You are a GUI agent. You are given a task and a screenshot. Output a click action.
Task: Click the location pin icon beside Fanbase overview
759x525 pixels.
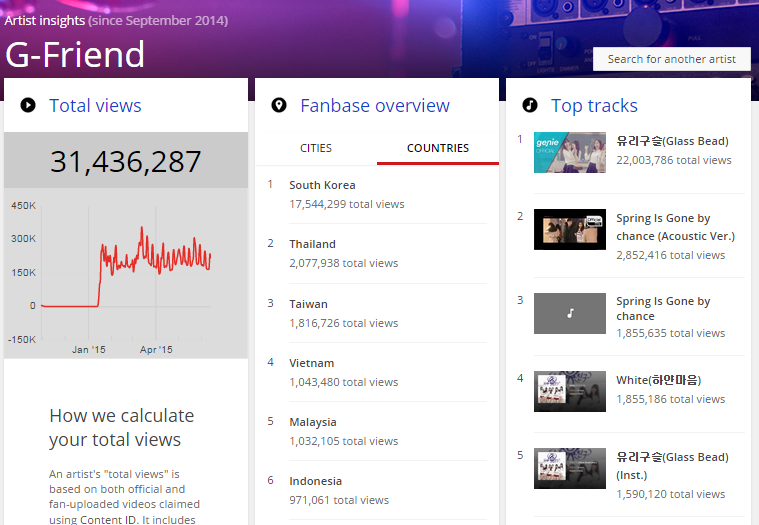point(279,105)
